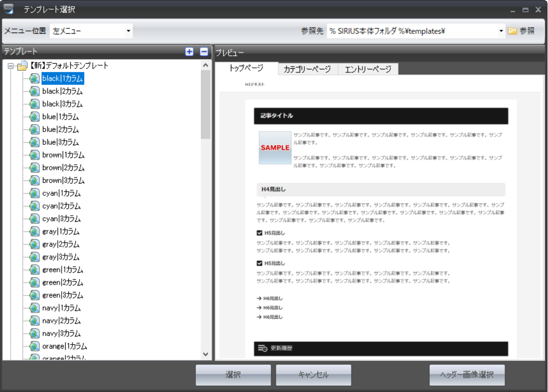
Task: Switch to the トップページ tab
Action: [246, 68]
